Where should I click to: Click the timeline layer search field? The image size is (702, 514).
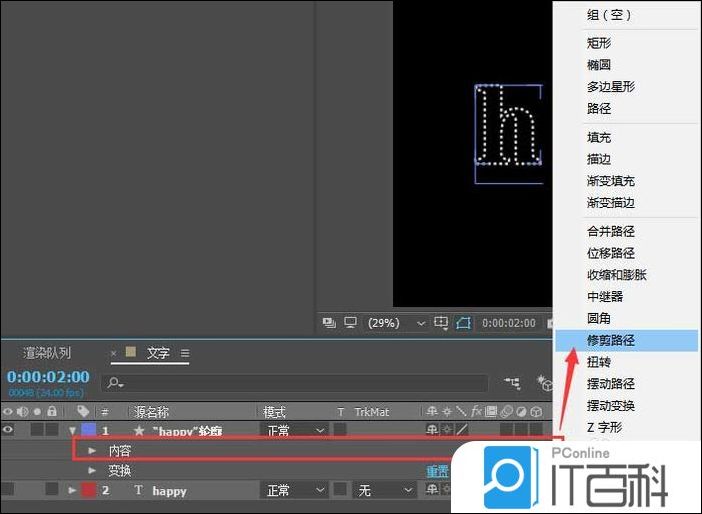(x=300, y=382)
